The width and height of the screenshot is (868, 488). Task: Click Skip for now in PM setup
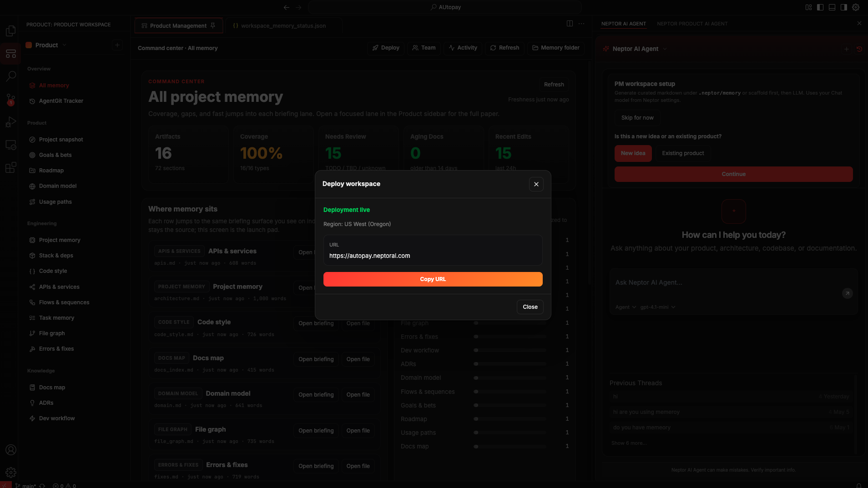pyautogui.click(x=637, y=118)
